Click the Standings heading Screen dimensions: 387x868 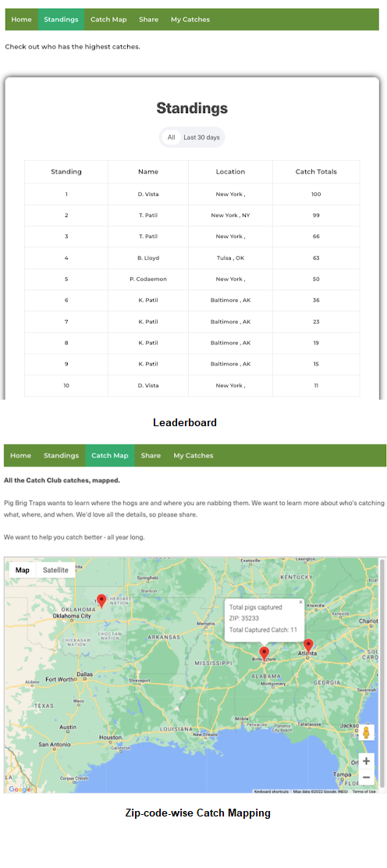tap(192, 108)
